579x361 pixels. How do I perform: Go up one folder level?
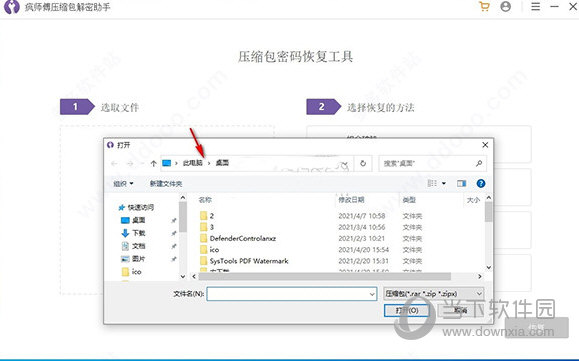pos(154,163)
